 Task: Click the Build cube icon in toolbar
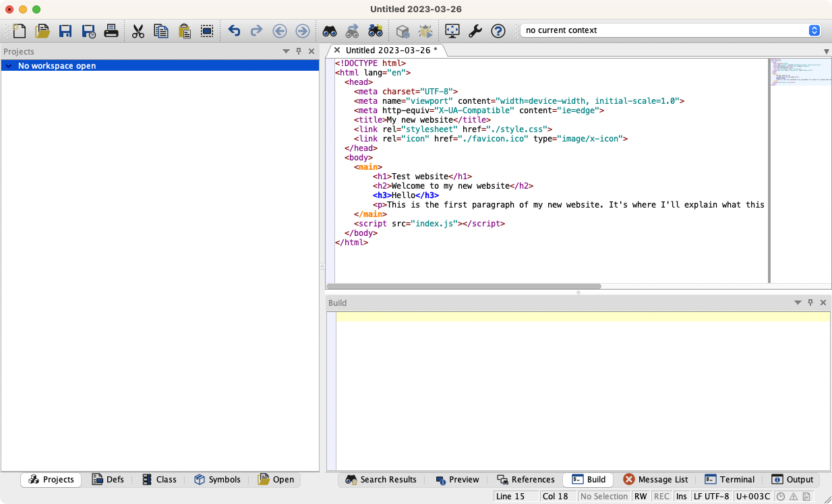tap(403, 30)
